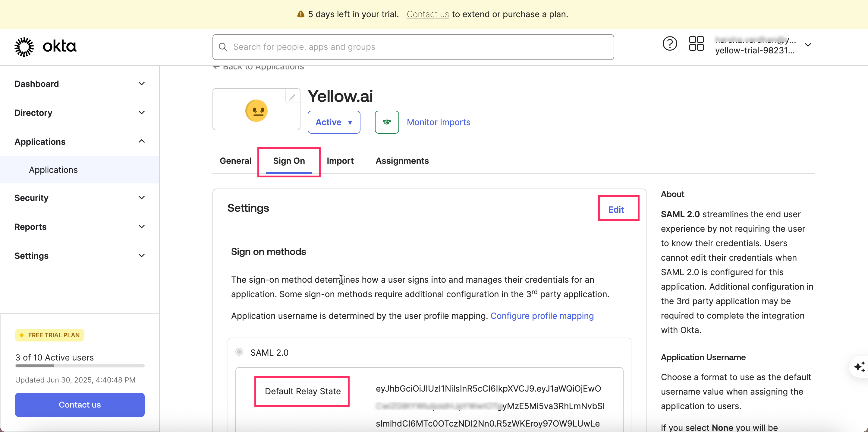
Task: Click the Reports sidebar label
Action: click(30, 227)
